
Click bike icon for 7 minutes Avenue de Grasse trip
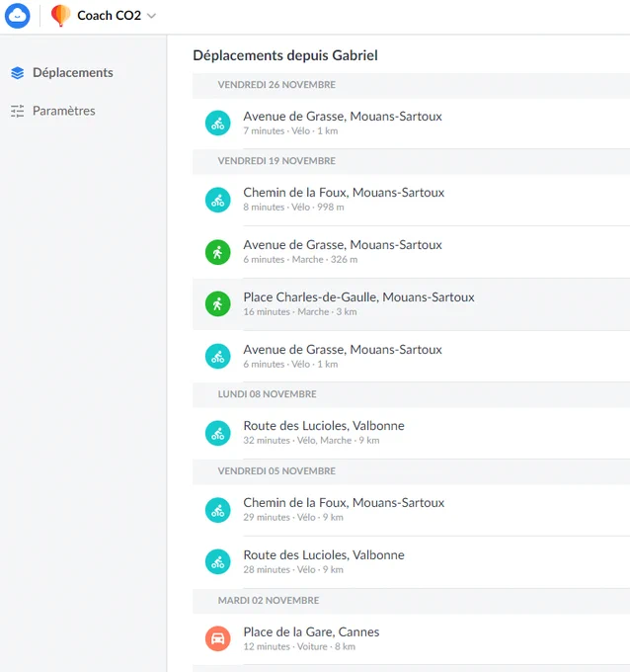coord(218,123)
